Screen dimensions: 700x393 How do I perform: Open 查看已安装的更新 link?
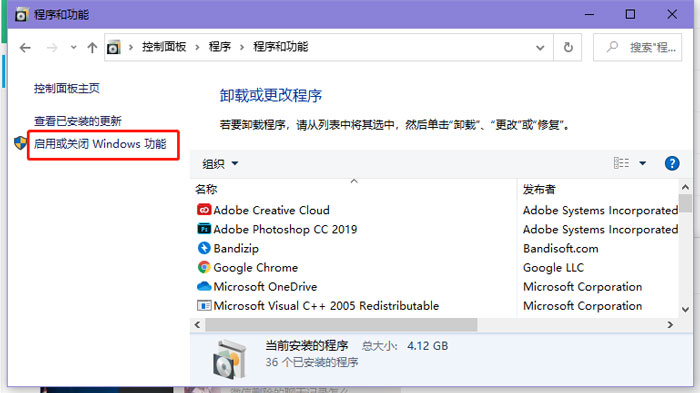(x=78, y=121)
